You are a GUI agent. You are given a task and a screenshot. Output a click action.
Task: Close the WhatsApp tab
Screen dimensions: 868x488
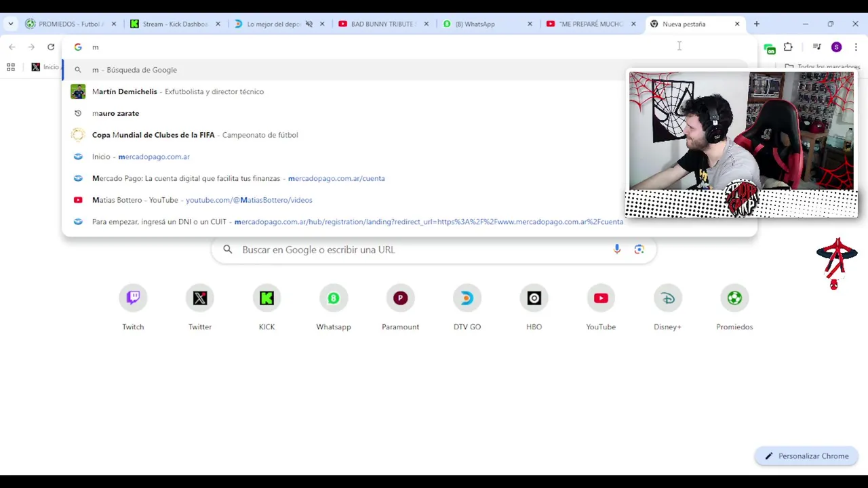click(x=530, y=24)
